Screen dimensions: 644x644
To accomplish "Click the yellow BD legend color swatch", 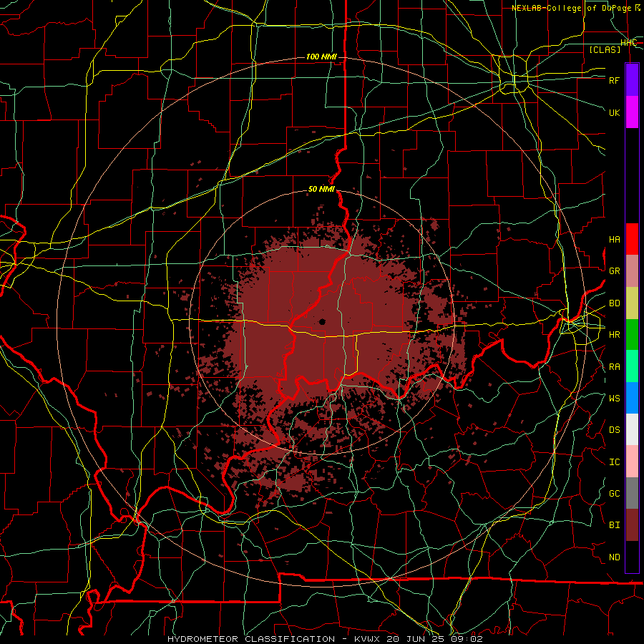I will coord(632,303).
